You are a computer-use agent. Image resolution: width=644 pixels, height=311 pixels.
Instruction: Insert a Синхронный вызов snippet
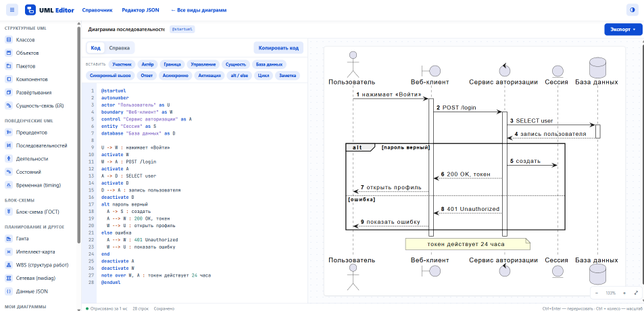110,76
